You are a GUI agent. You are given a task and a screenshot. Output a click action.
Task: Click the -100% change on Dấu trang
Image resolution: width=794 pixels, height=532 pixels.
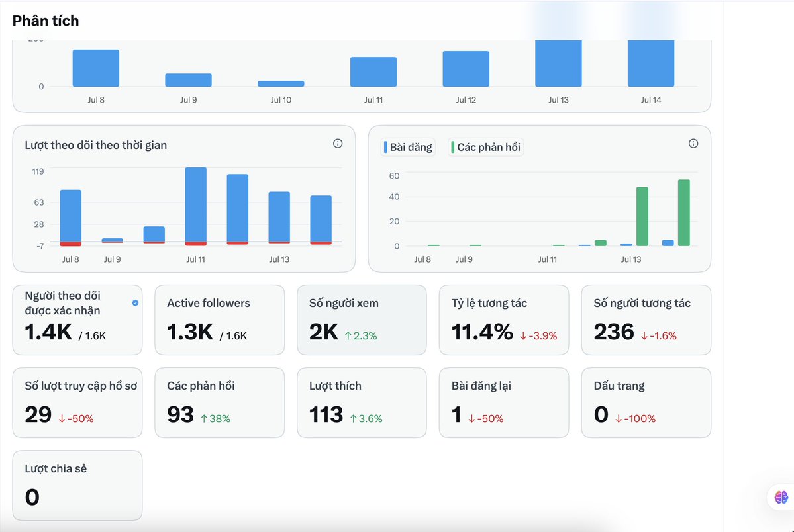click(636, 419)
